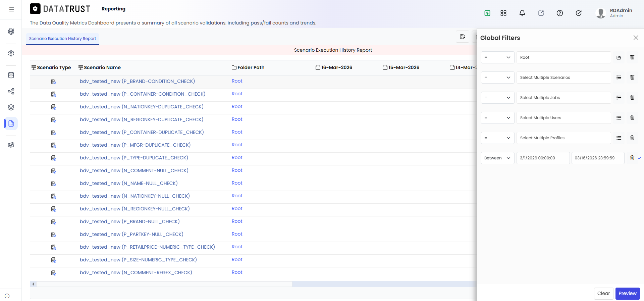Open the database icon in left sidebar
The width and height of the screenshot is (644, 301).
pyautogui.click(x=11, y=75)
